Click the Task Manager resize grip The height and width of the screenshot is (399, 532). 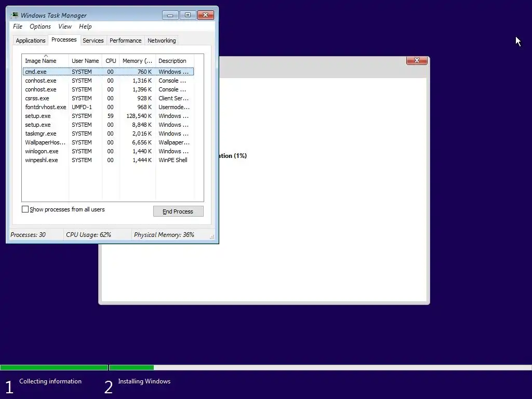[x=212, y=237]
